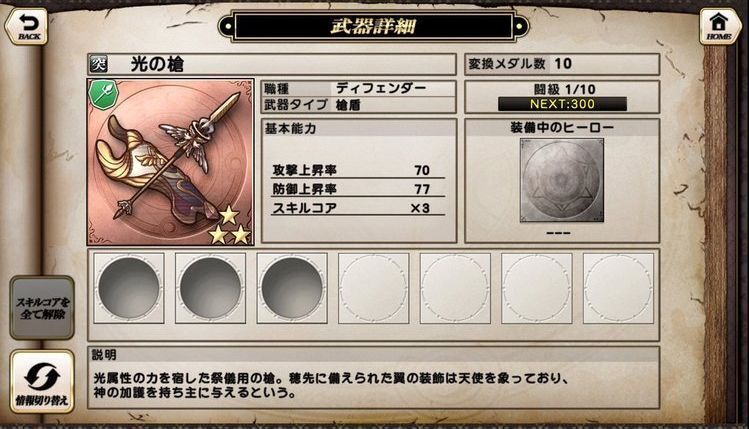This screenshot has width=749, height=429.
Task: Select the 突 attack type icon
Action: point(99,64)
